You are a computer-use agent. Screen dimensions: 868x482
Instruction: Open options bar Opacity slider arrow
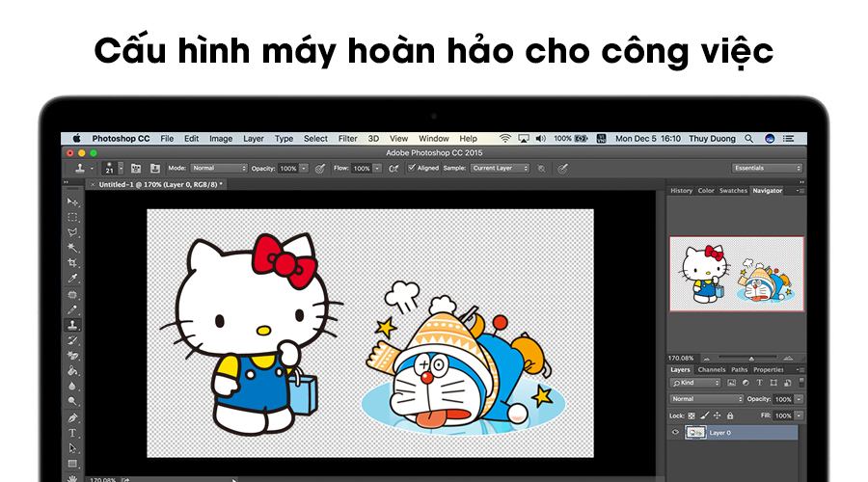click(x=304, y=169)
